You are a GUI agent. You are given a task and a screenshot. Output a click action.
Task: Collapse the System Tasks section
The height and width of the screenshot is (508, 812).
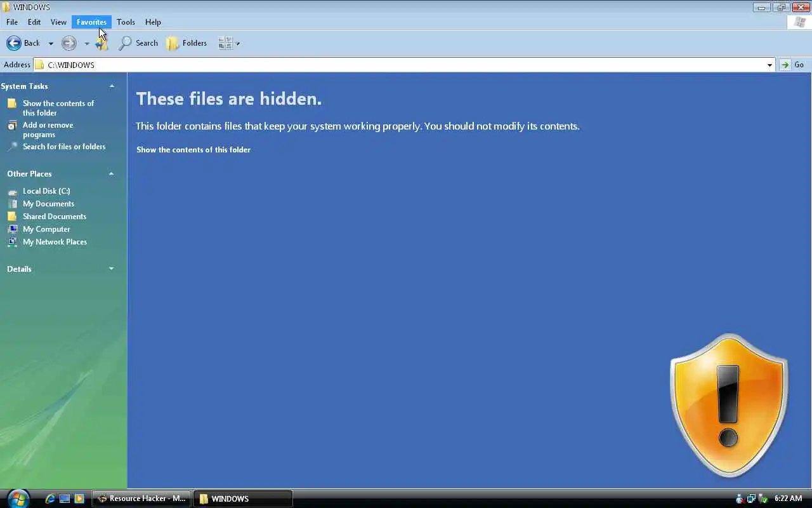[112, 86]
